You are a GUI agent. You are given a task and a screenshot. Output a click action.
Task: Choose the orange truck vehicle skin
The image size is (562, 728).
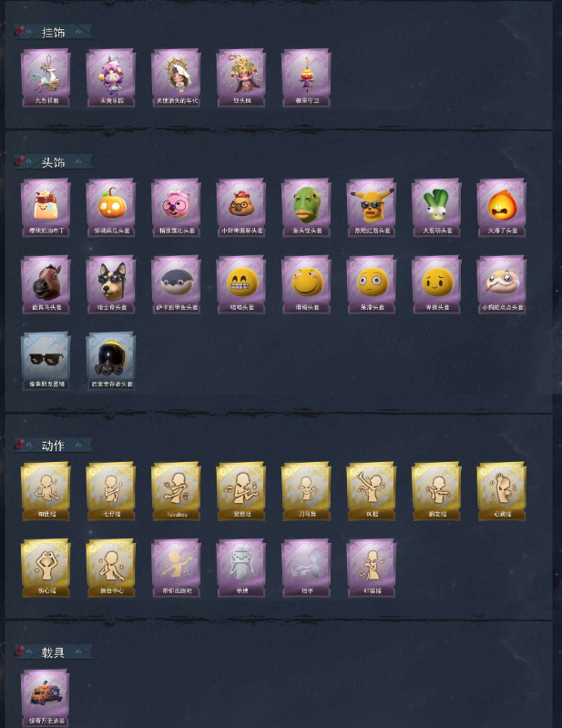pos(46,698)
